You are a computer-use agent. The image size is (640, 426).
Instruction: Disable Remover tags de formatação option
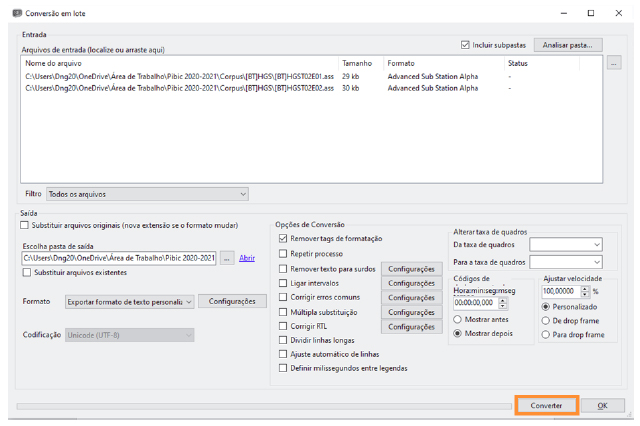(x=284, y=239)
